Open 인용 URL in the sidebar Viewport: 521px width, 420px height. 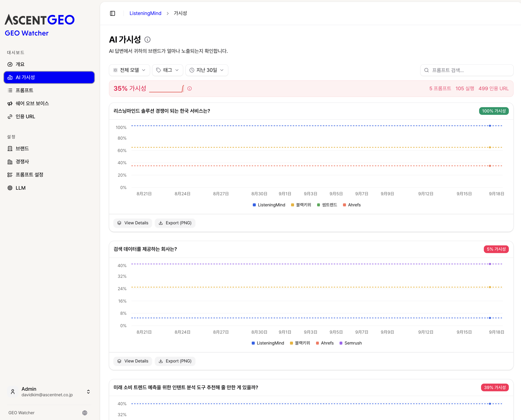pyautogui.click(x=49, y=117)
